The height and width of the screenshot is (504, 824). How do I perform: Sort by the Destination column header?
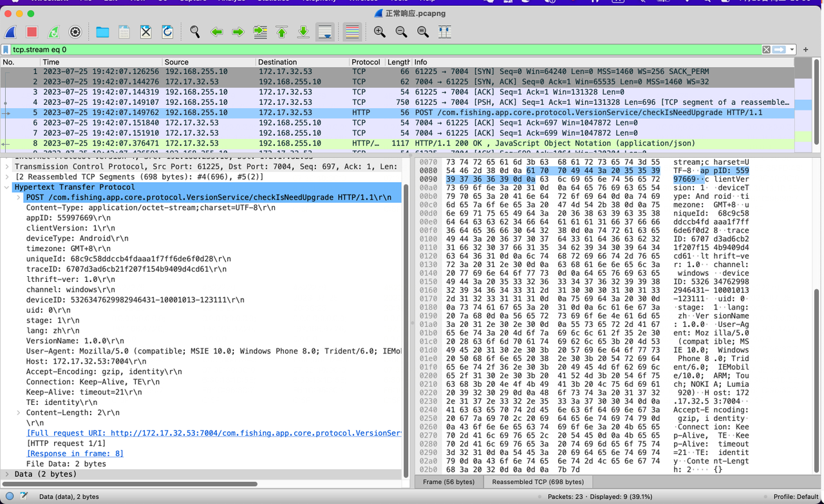[303, 62]
